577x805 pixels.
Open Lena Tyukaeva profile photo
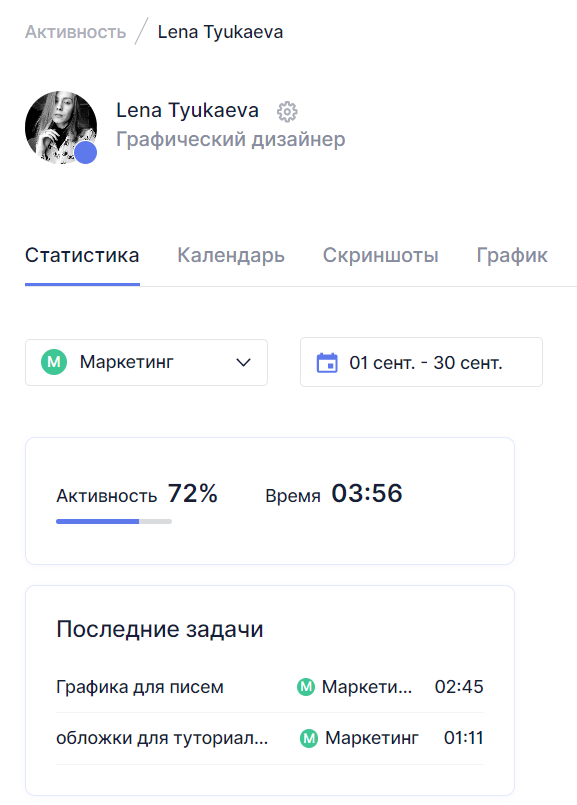[x=61, y=127]
